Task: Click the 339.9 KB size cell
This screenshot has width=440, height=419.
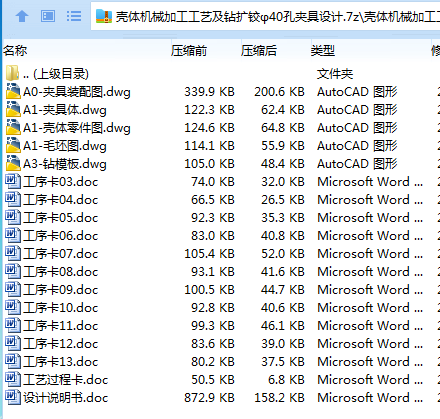Action: click(x=209, y=92)
